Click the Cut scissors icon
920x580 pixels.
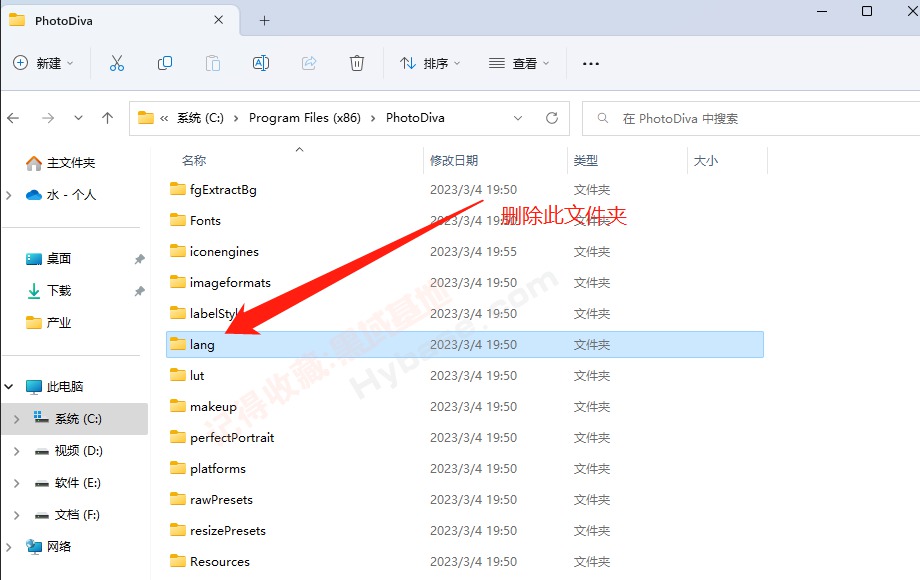(117, 63)
